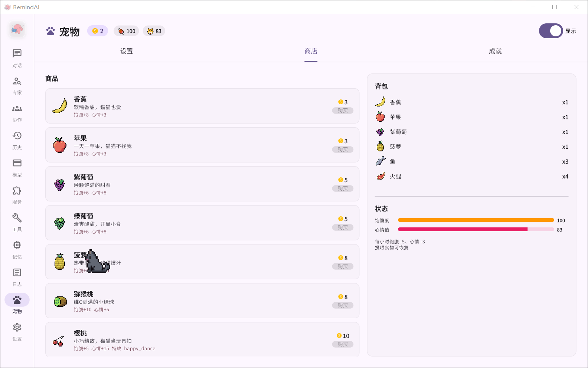Click the pixel cat pet sprite
Viewport: 588px width, 368px height.
click(97, 262)
